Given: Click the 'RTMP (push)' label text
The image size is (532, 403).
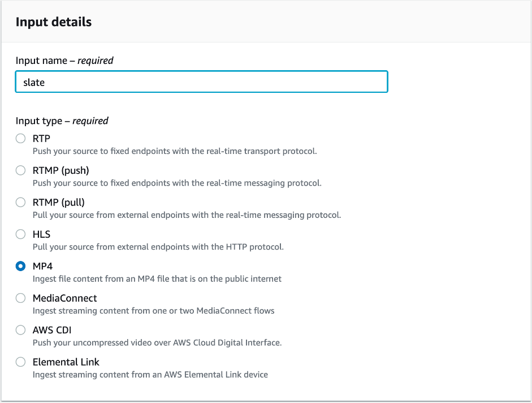Looking at the screenshot, I should point(61,170).
